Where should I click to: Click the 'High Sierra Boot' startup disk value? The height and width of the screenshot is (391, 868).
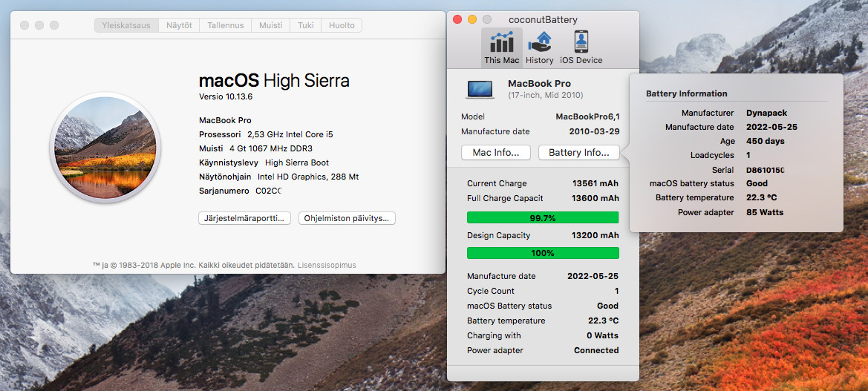click(x=297, y=162)
